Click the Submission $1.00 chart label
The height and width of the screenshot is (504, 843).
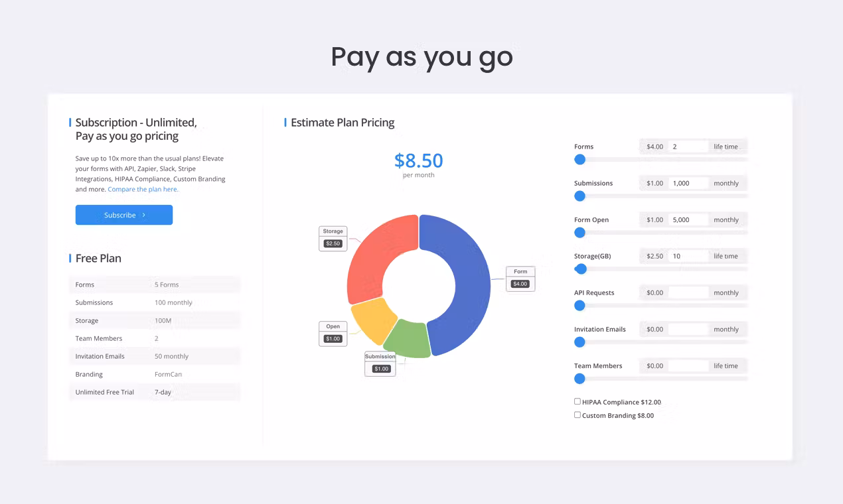pyautogui.click(x=380, y=363)
